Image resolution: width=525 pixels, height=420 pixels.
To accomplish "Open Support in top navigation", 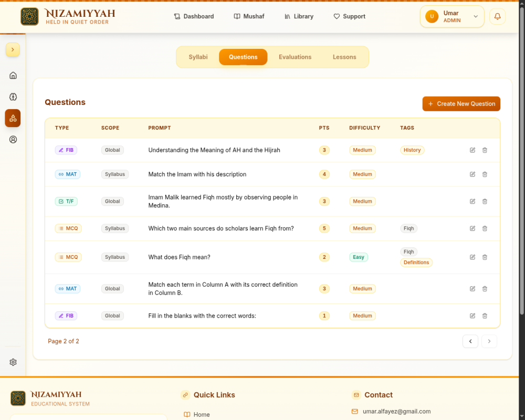I will pyautogui.click(x=349, y=16).
